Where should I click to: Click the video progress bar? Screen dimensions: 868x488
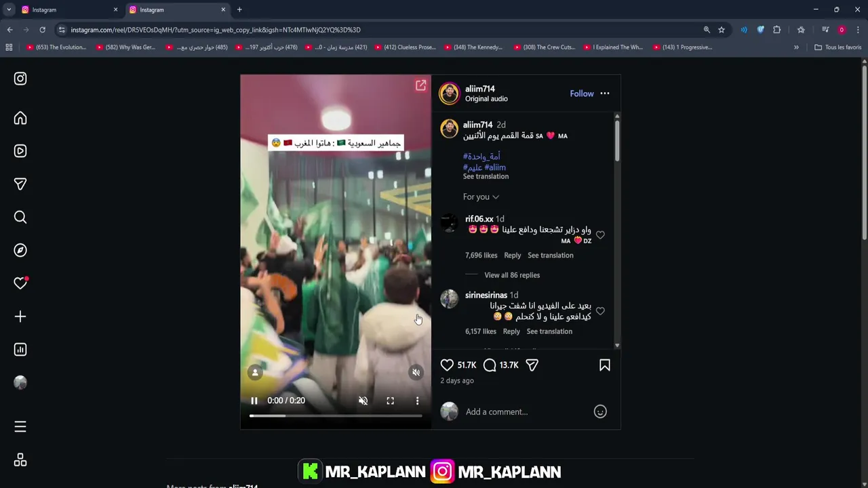click(x=336, y=415)
